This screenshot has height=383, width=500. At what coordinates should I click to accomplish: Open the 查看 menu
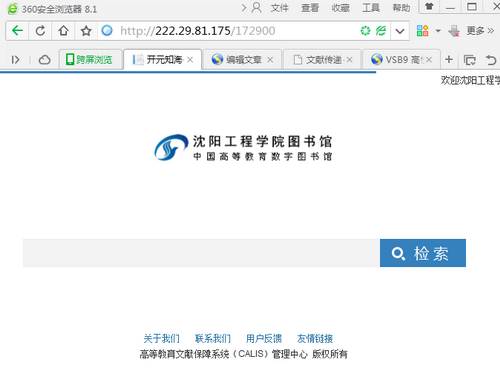(x=310, y=8)
